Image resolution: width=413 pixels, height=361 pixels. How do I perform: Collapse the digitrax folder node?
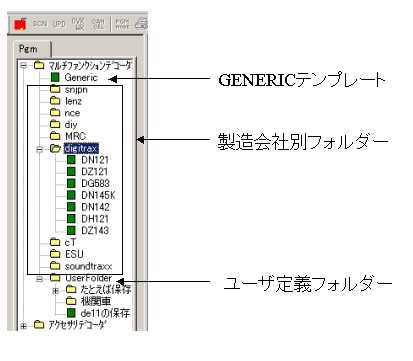[39, 149]
